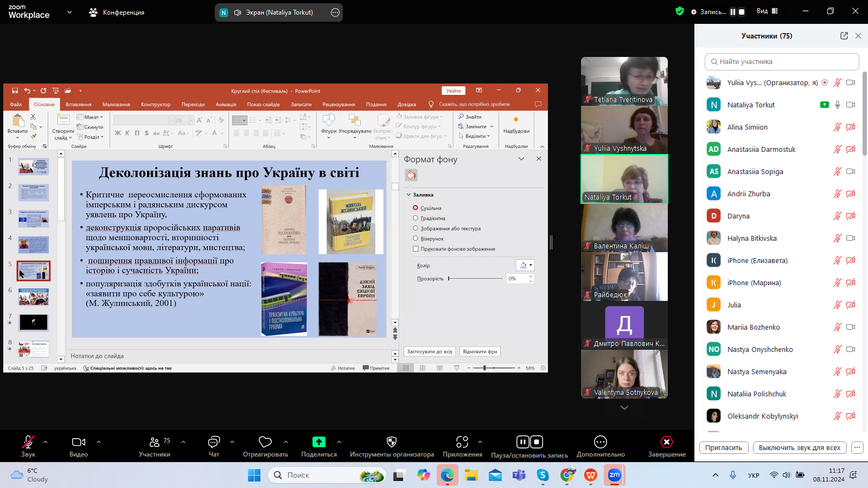Expand the video options arrow beside Видео
The height and width of the screenshot is (488, 868).
99,442
